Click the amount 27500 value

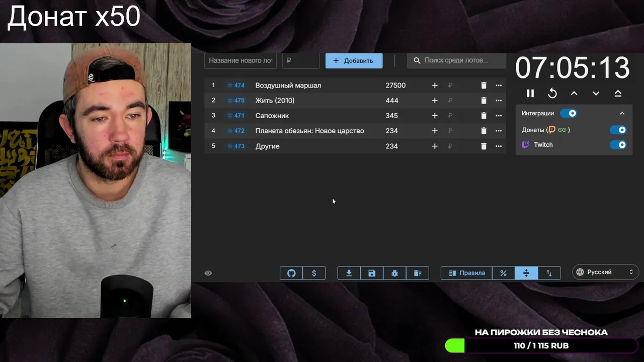[395, 85]
